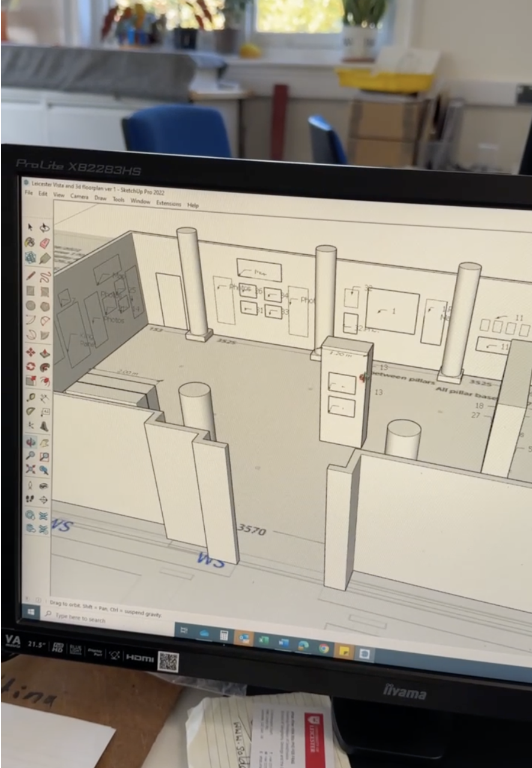Pick the Tape Measure tool
Screen dimensions: 532x768
click(31, 397)
